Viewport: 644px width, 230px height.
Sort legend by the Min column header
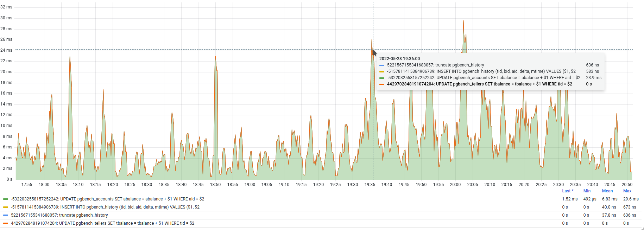pos(587,191)
